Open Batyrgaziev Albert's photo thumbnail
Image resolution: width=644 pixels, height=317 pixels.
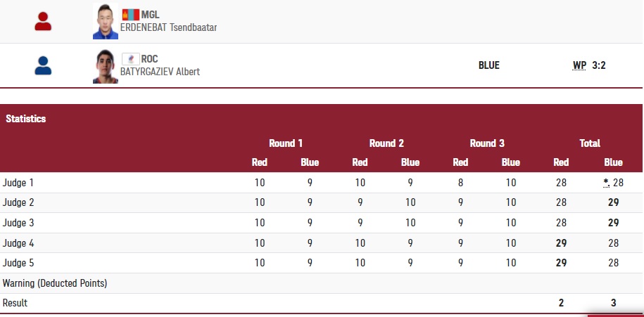coord(106,66)
